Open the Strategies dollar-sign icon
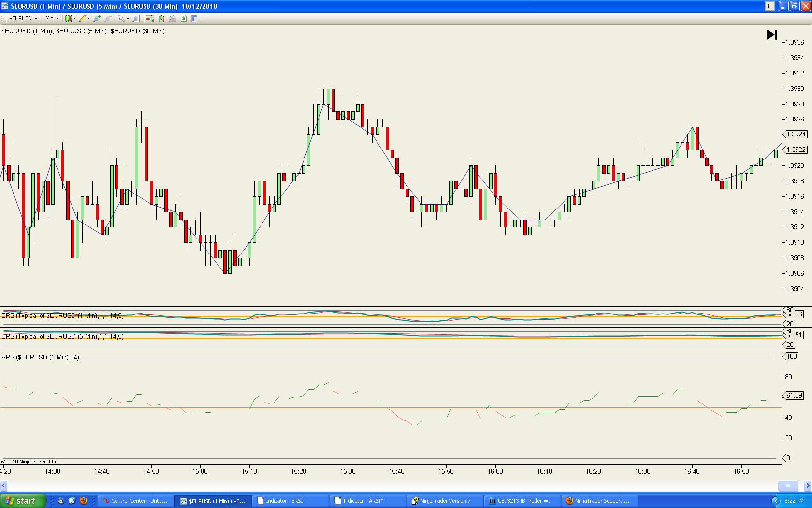Screen dimensions: 812x508 [x=184, y=18]
